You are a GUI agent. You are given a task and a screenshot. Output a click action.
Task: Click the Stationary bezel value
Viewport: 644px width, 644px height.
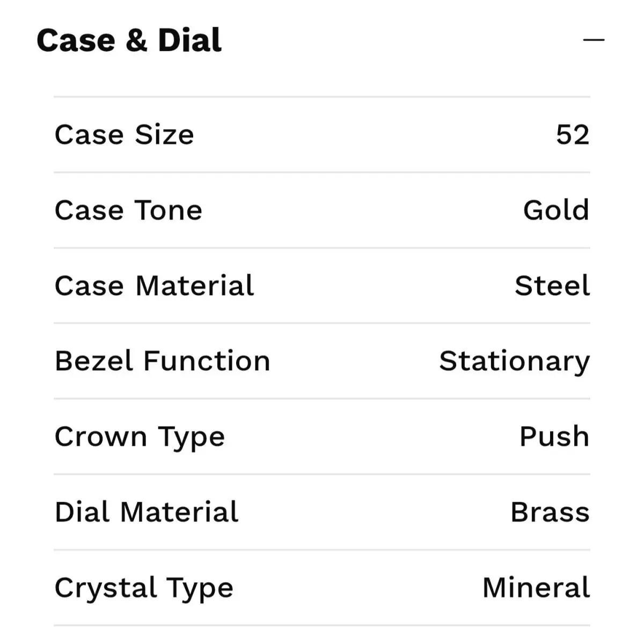click(514, 362)
